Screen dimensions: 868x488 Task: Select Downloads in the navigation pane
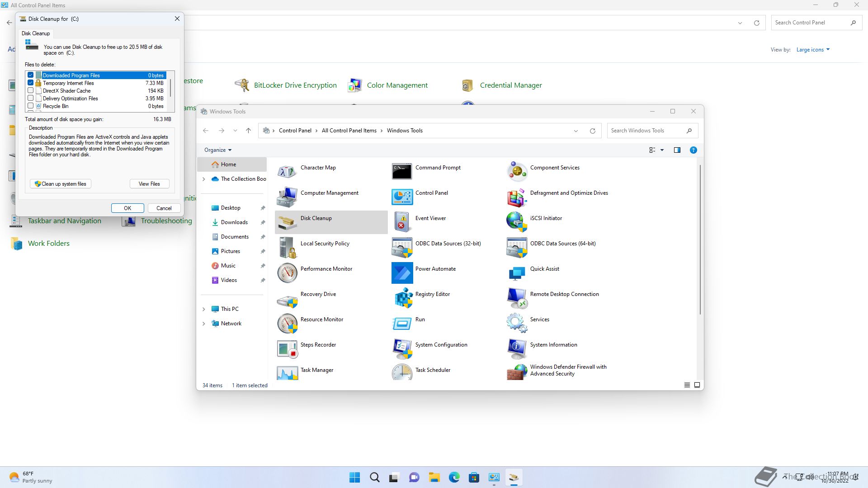pos(234,222)
